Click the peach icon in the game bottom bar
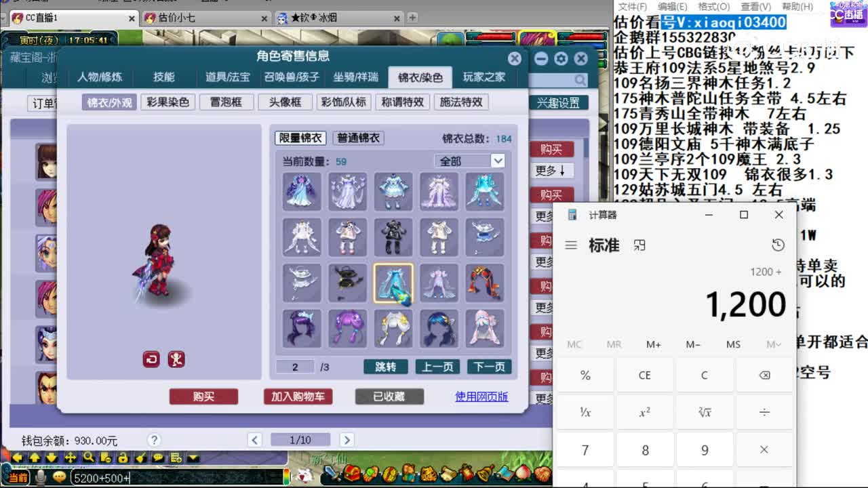The height and width of the screenshot is (488, 868). (522, 472)
